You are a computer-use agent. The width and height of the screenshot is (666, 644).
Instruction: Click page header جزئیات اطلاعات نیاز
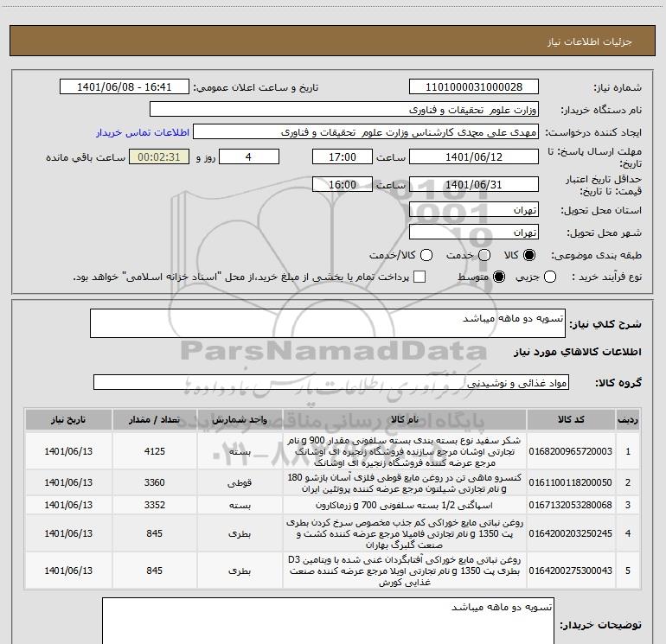[589, 41]
